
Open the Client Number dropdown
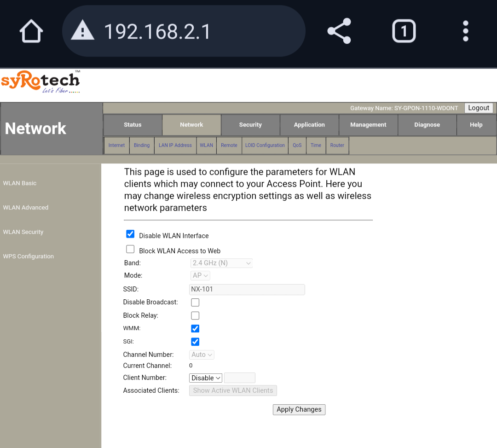(206, 378)
